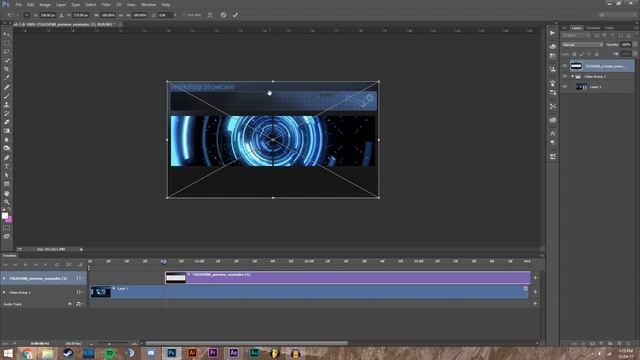Open the Layer menu
The image size is (640, 360).
(61, 4)
